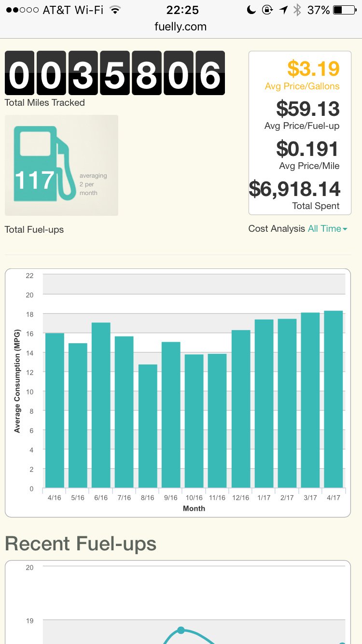Tap the data point on Recent Fuel-ups line

coord(181,630)
